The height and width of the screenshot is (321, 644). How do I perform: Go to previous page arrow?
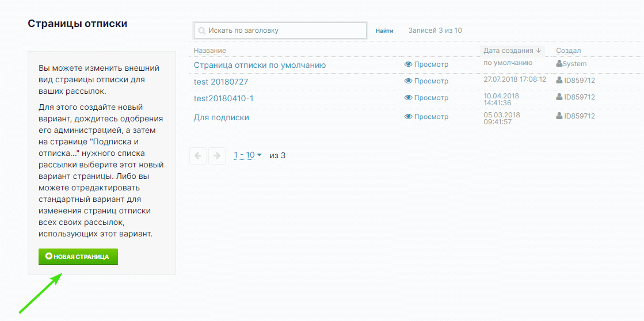(198, 156)
